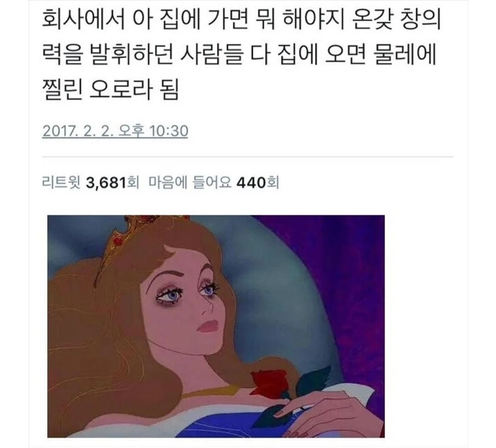Image resolution: width=496 pixels, height=448 pixels.
Task: Click the horizontal divider below the timestamp
Action: pyautogui.click(x=248, y=157)
